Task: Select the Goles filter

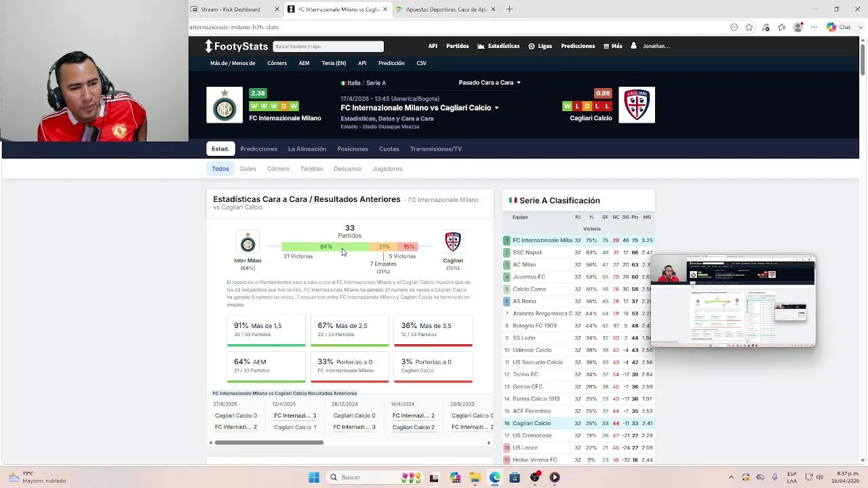Action: coord(248,169)
